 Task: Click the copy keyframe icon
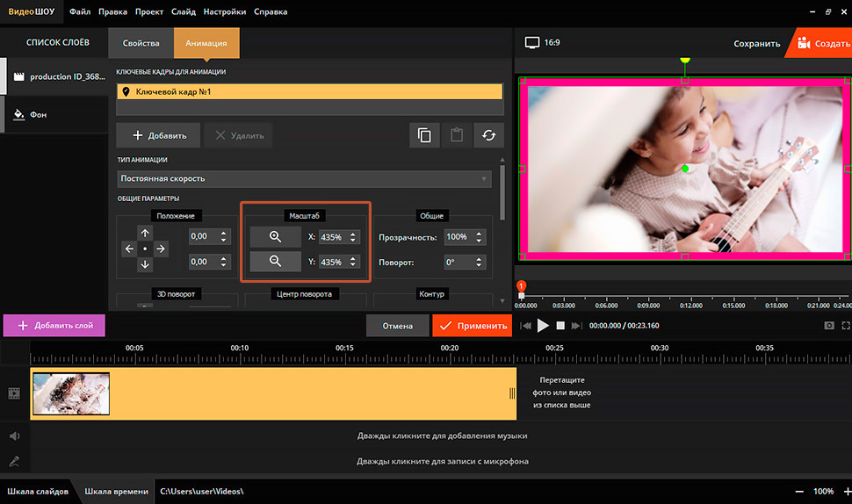pyautogui.click(x=424, y=135)
